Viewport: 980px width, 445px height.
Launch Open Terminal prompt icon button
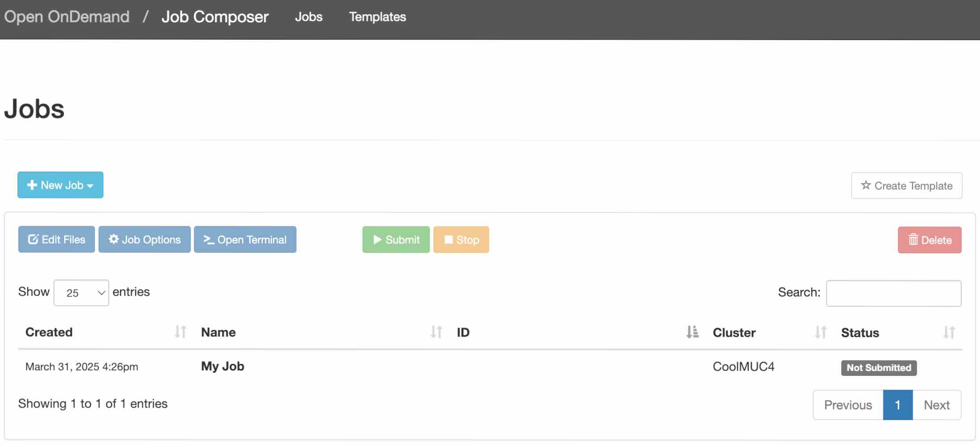click(245, 239)
